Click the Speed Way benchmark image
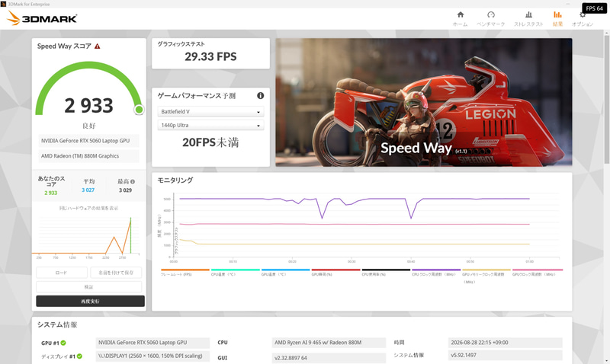The width and height of the screenshot is (610, 364). [x=424, y=102]
